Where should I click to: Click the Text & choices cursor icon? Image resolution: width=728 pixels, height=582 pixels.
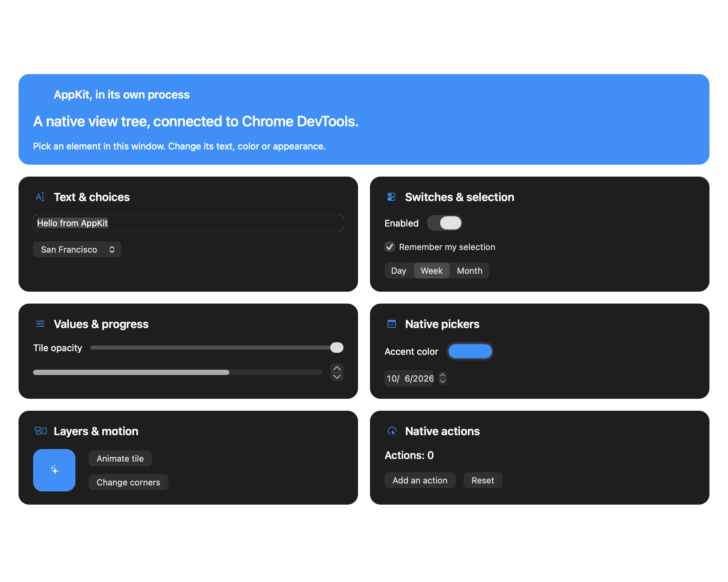[x=40, y=197]
